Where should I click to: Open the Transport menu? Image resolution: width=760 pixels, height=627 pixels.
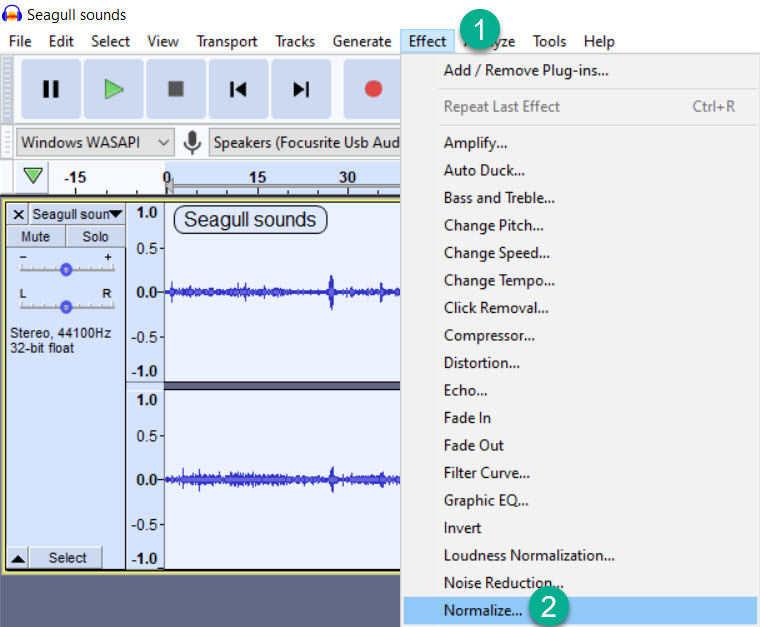(227, 42)
